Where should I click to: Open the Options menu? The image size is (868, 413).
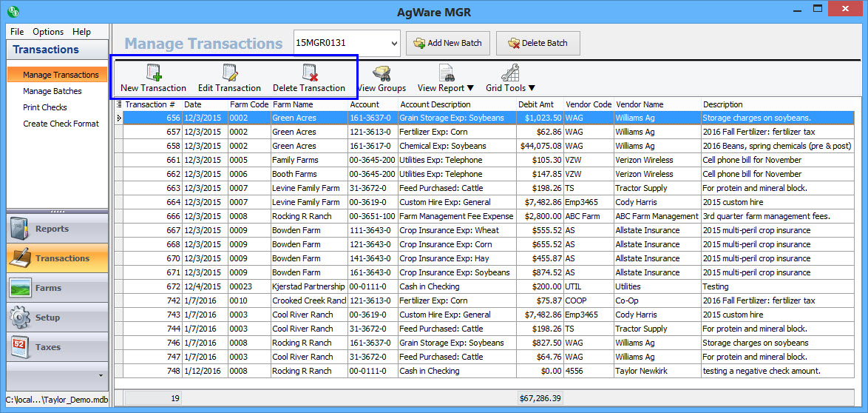pos(48,32)
